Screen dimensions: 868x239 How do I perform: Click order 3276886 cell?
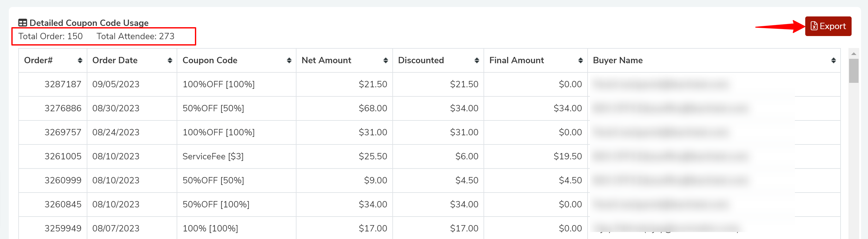tap(63, 108)
